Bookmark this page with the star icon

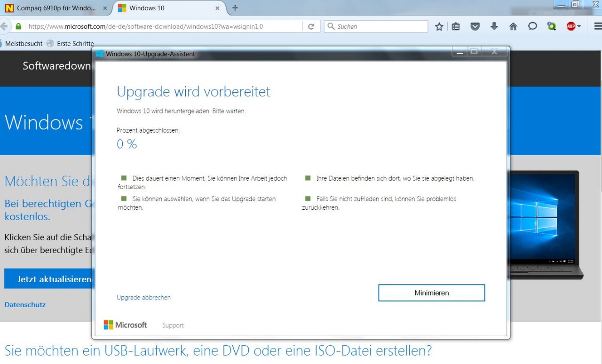click(x=439, y=26)
